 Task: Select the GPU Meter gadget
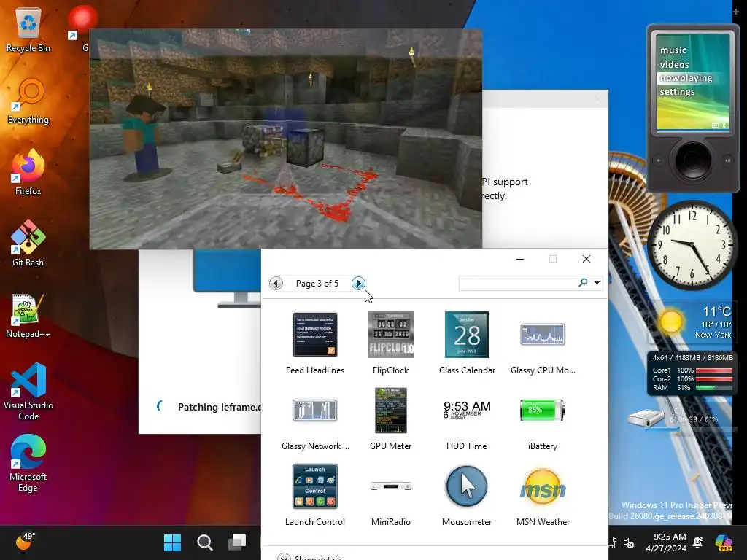click(x=391, y=411)
